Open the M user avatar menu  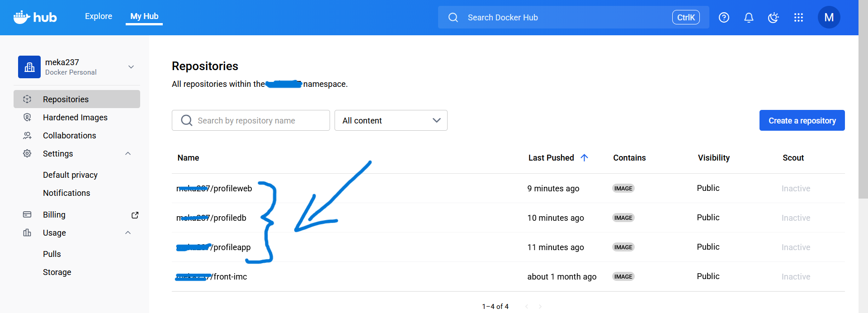[829, 17]
